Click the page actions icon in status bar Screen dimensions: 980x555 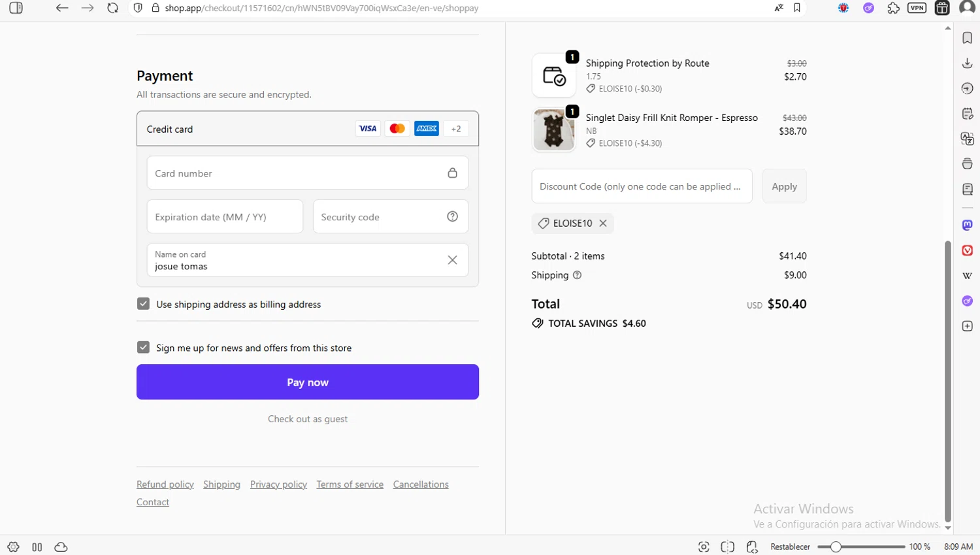coord(752,547)
